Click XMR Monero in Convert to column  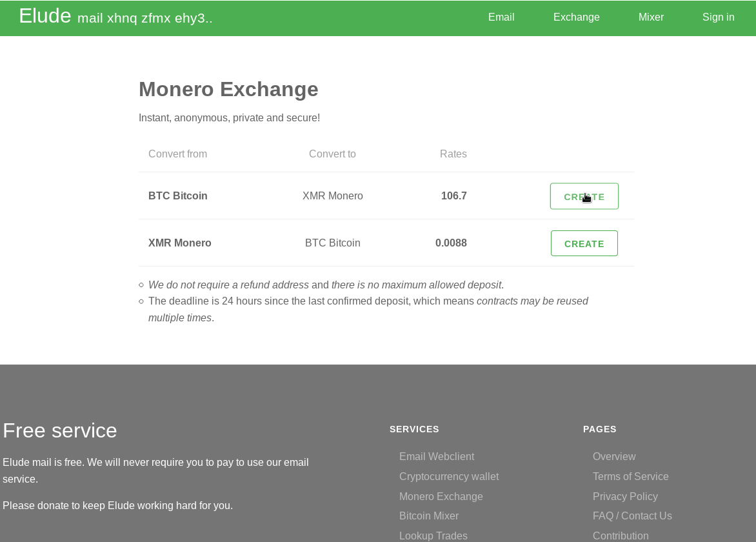point(333,196)
